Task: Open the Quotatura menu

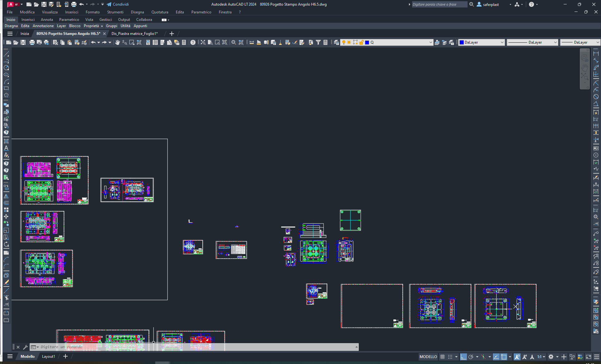Action: (x=160, y=12)
